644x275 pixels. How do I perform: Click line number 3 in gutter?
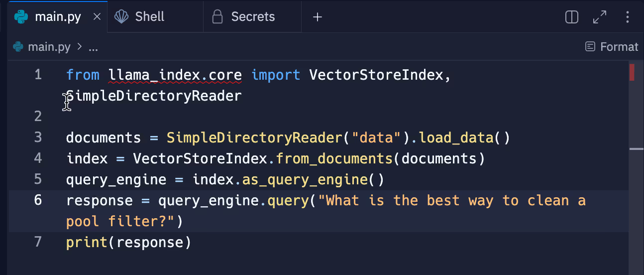[x=38, y=137]
